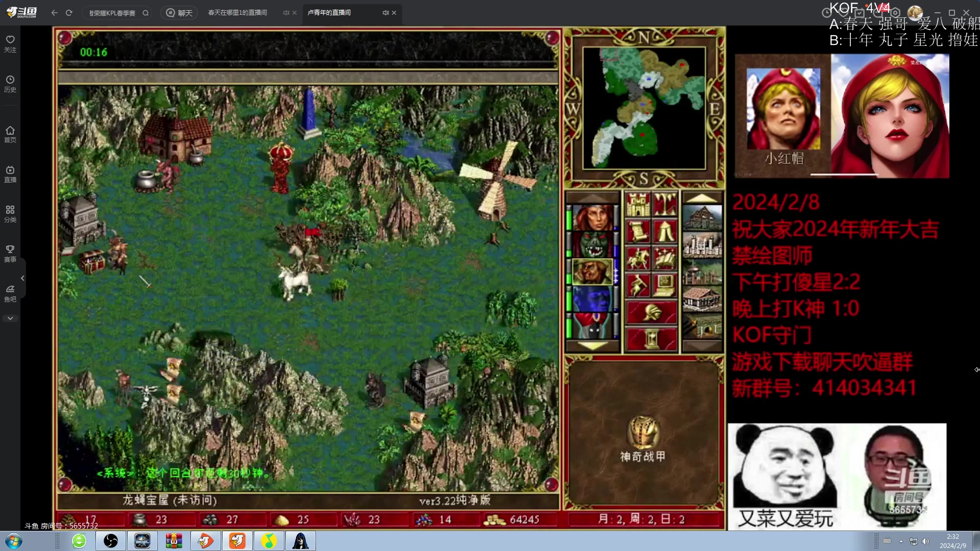Open Windows Start button
Viewport: 980px width, 551px height.
(x=14, y=541)
